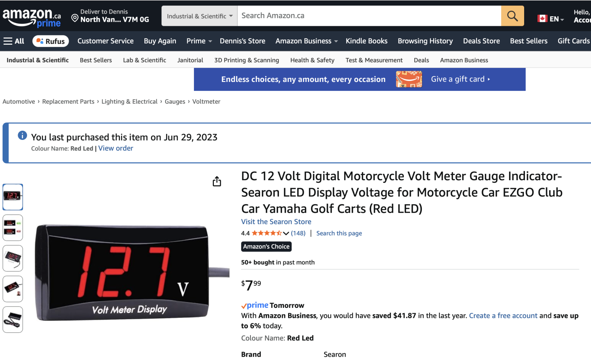Open the All hamburger menu
The height and width of the screenshot is (364, 591).
click(x=14, y=41)
